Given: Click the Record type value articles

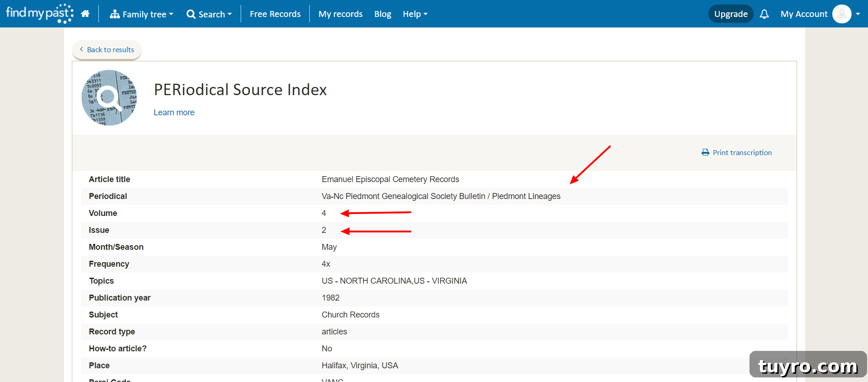Looking at the screenshot, I should click(334, 332).
